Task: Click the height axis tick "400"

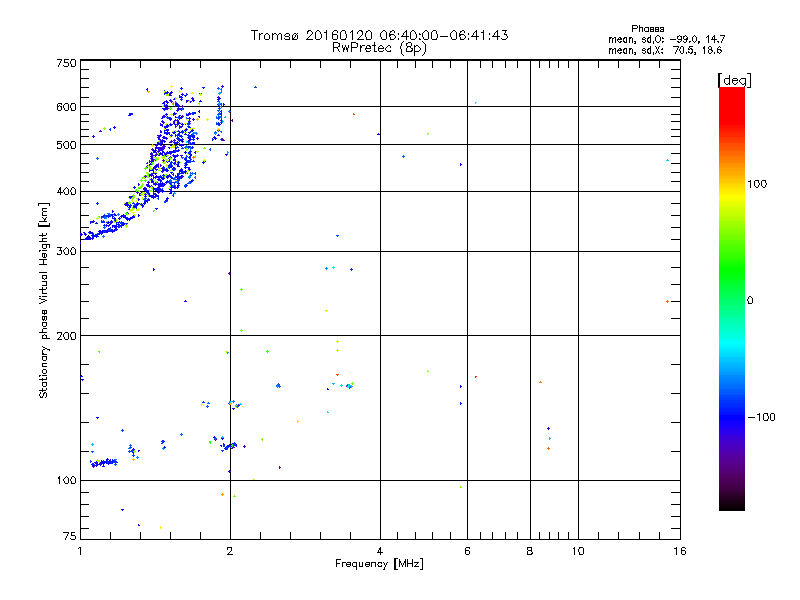Action: tap(66, 192)
